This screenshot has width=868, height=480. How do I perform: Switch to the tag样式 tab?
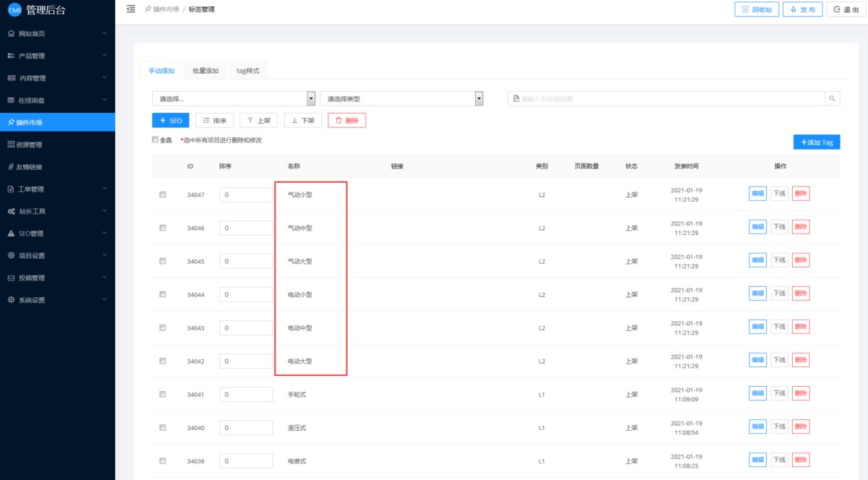pos(247,71)
